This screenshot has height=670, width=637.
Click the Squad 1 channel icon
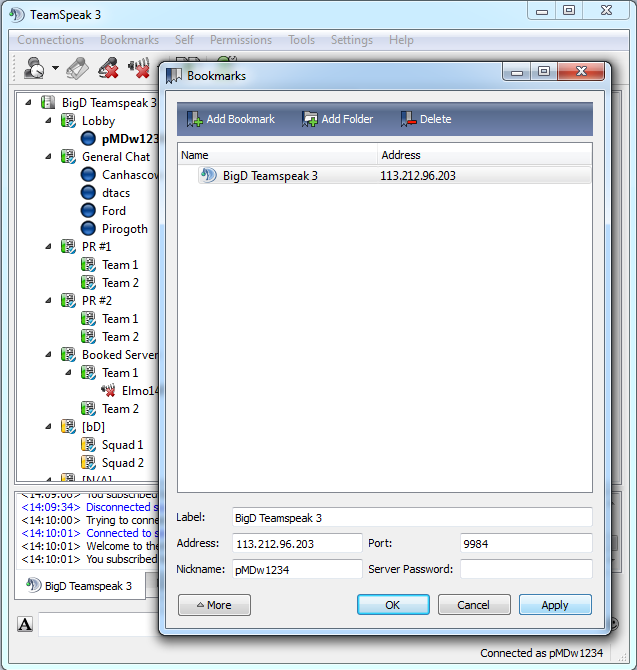(x=88, y=444)
